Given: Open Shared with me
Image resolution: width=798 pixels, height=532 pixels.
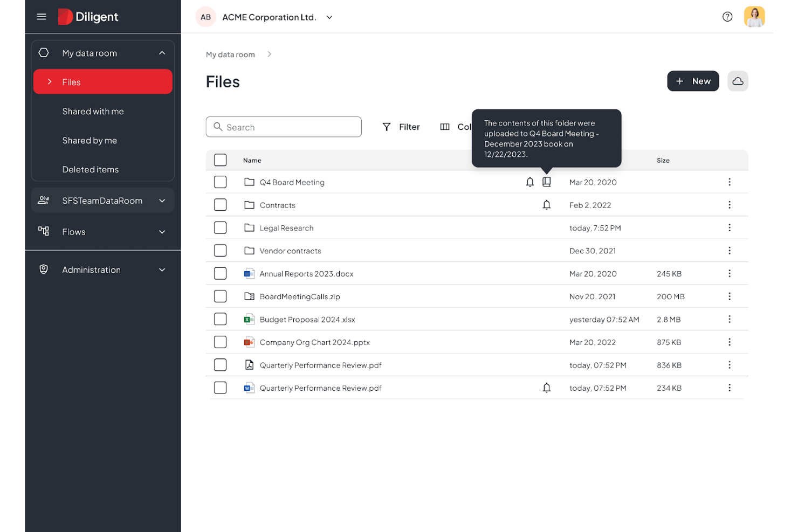Looking at the screenshot, I should point(93,111).
